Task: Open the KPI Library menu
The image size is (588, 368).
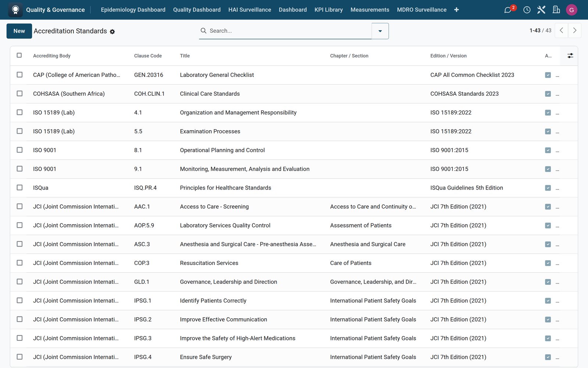Action: click(x=329, y=10)
